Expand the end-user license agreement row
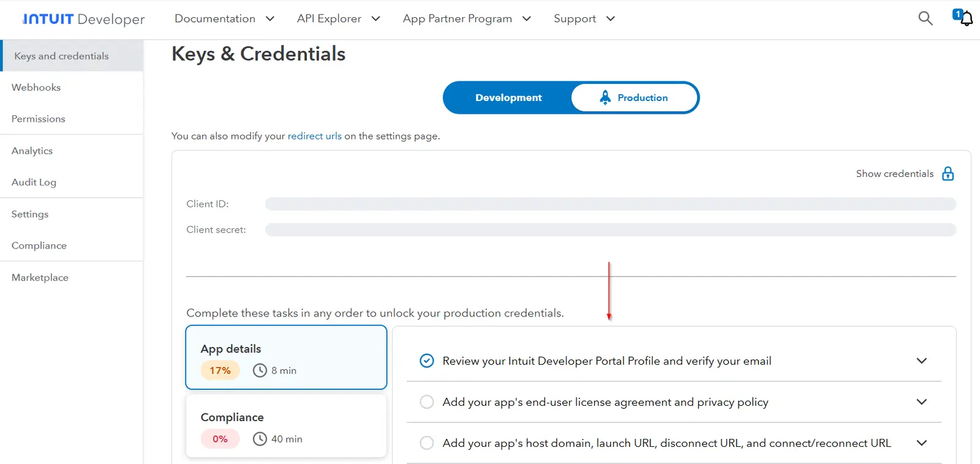 point(674,402)
